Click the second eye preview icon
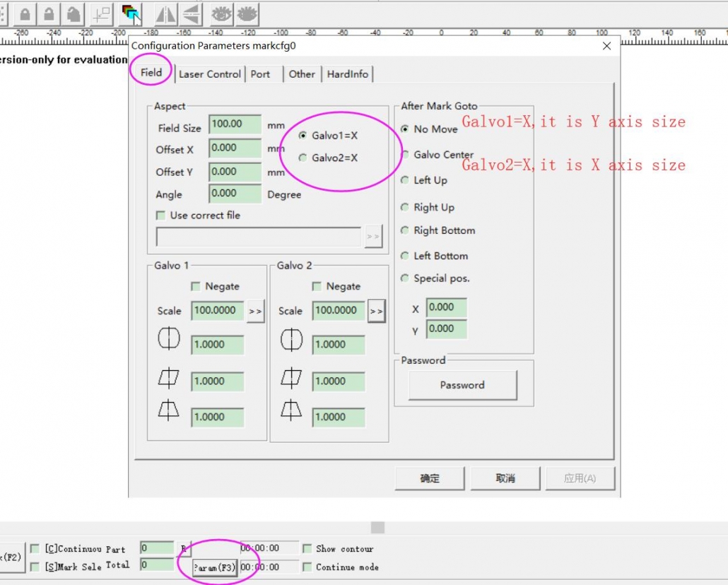Screen dimensions: 728x585 [x=247, y=14]
